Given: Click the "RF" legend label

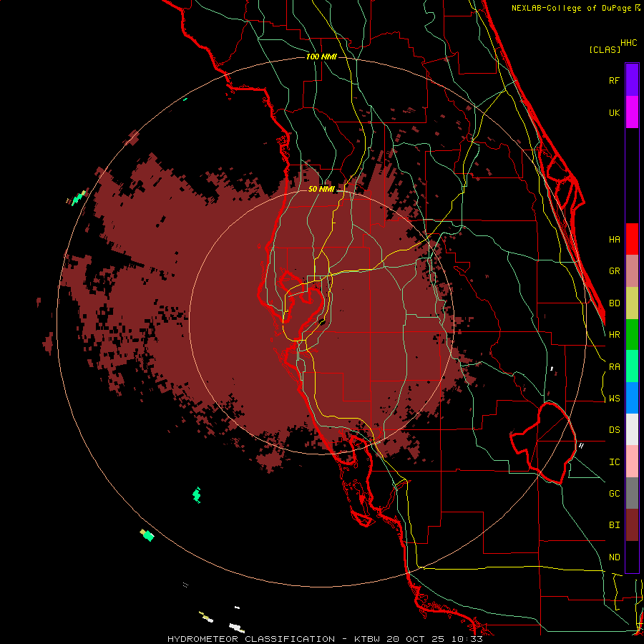Looking at the screenshot, I should pyautogui.click(x=614, y=80).
